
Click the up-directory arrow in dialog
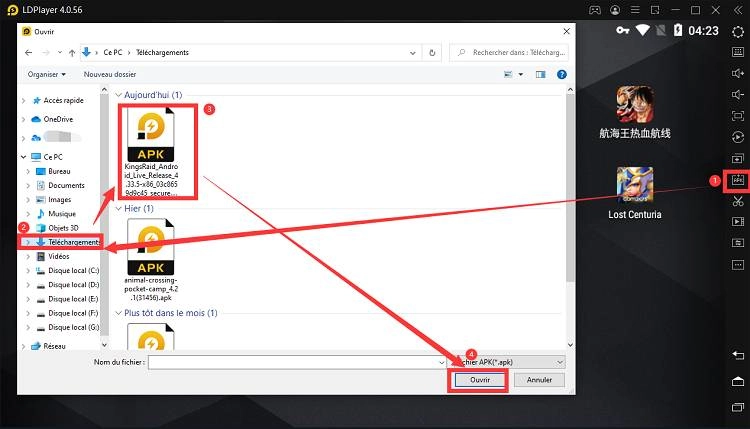pos(66,52)
